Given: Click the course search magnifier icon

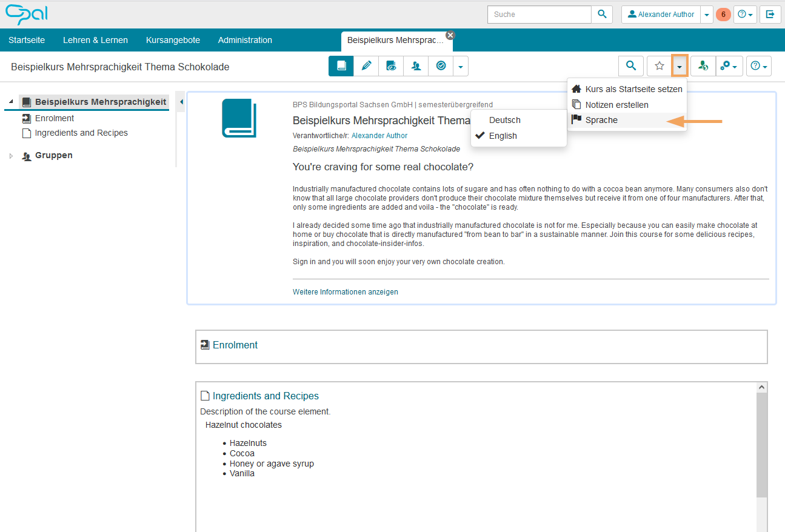Looking at the screenshot, I should pyautogui.click(x=631, y=66).
